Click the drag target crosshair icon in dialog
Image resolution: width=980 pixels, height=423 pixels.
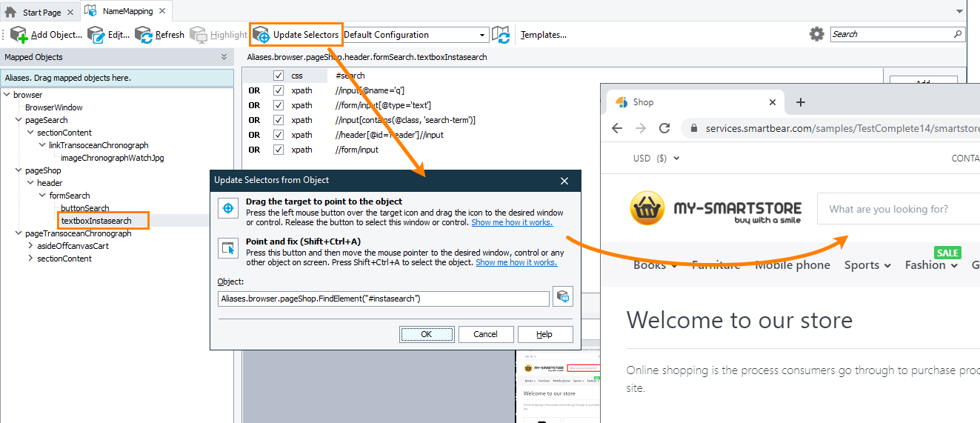(228, 209)
